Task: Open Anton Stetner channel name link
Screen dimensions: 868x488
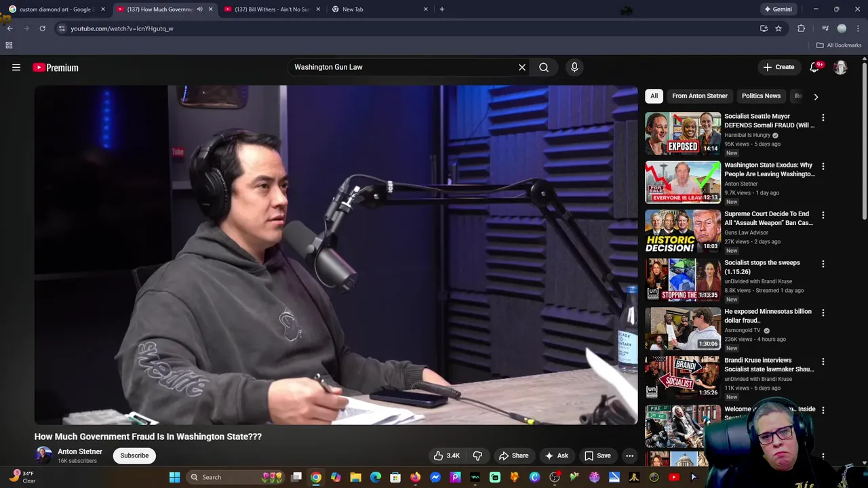Action: [x=80, y=451]
